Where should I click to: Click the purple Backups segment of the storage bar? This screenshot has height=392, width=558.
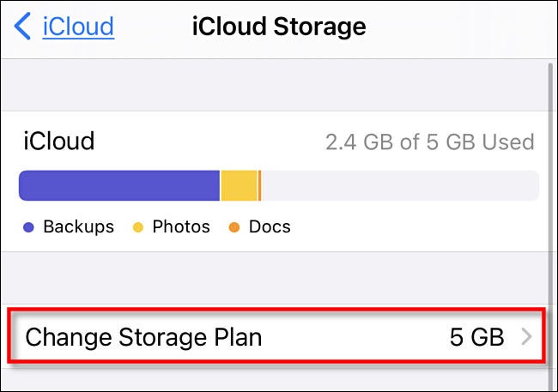(118, 185)
